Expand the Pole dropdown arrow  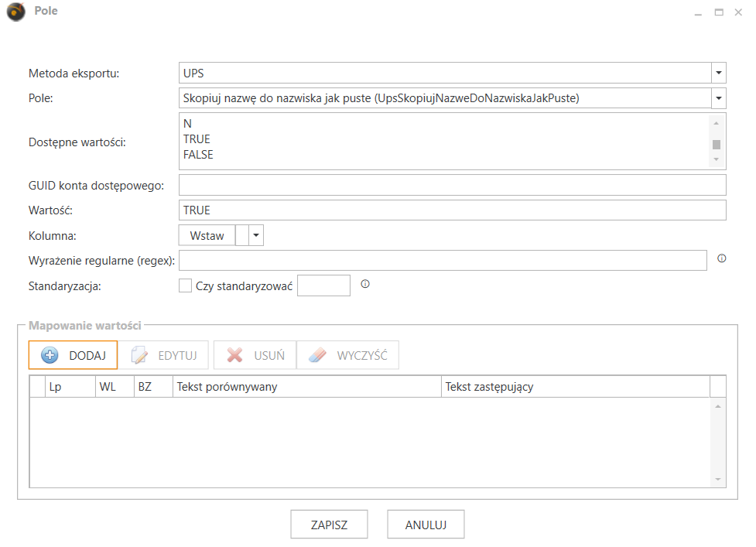click(x=718, y=97)
